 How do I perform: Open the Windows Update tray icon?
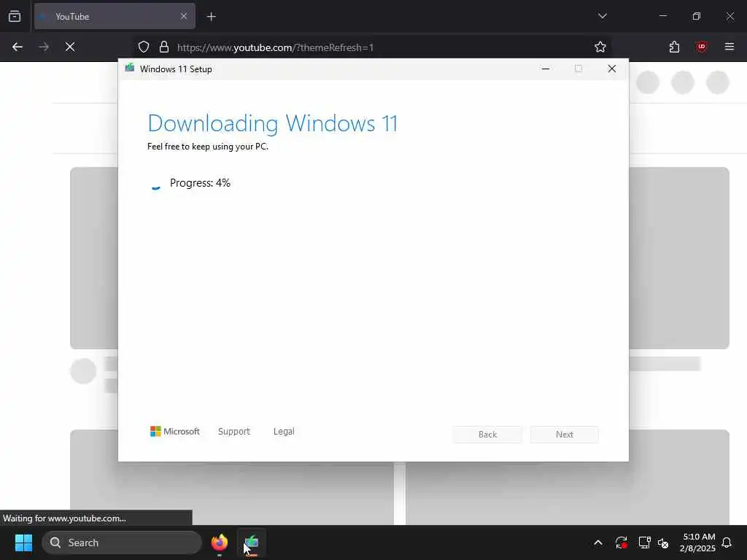pos(622,542)
